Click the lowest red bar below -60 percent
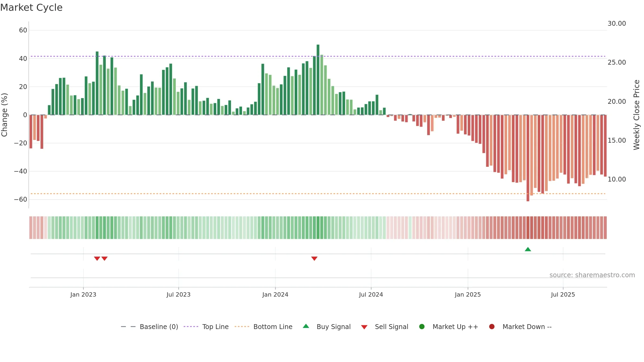The height and width of the screenshot is (362, 644). (x=528, y=158)
